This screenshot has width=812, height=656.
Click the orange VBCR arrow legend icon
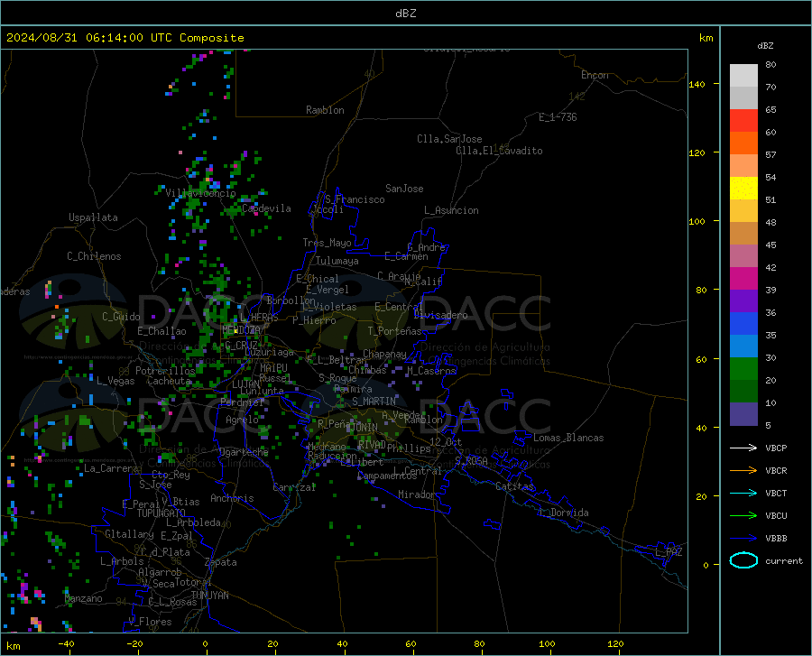point(743,470)
